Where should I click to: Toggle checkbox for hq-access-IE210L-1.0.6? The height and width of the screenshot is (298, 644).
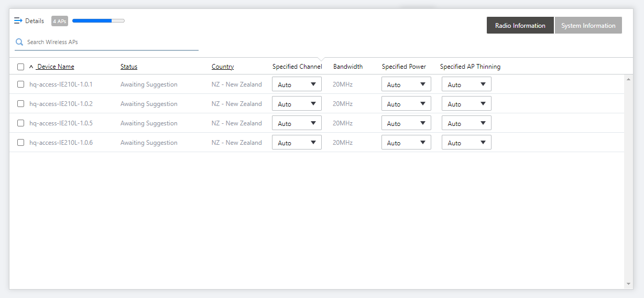[x=20, y=142]
